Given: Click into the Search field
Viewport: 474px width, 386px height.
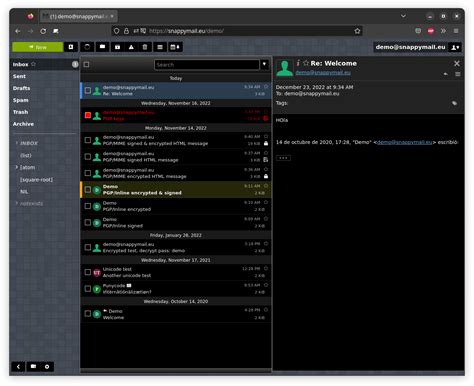Looking at the screenshot, I should (x=207, y=65).
